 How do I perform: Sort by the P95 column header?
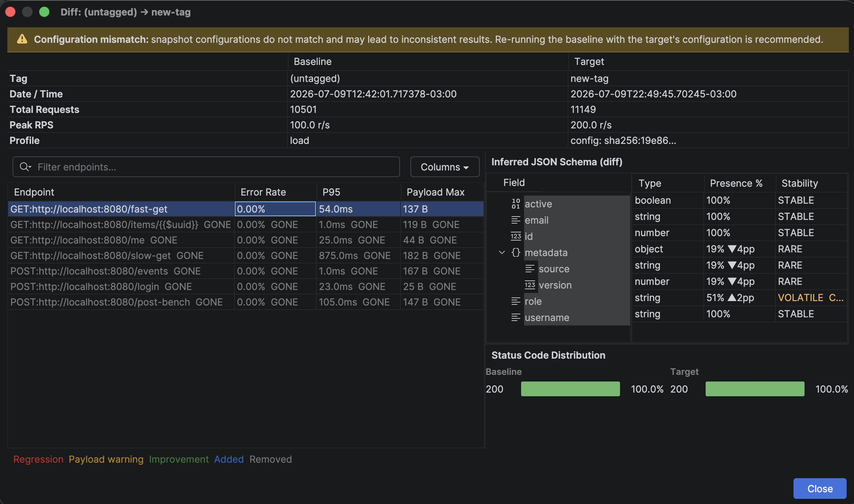pos(358,192)
